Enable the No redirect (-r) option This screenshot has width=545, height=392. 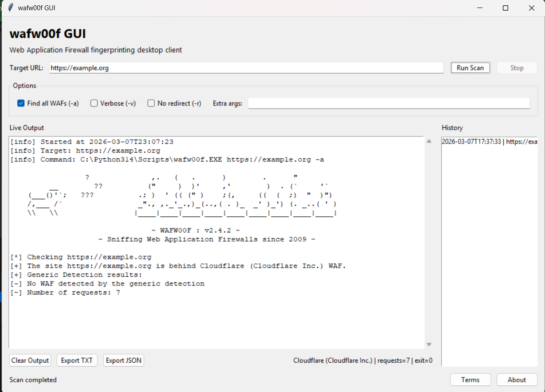click(151, 103)
